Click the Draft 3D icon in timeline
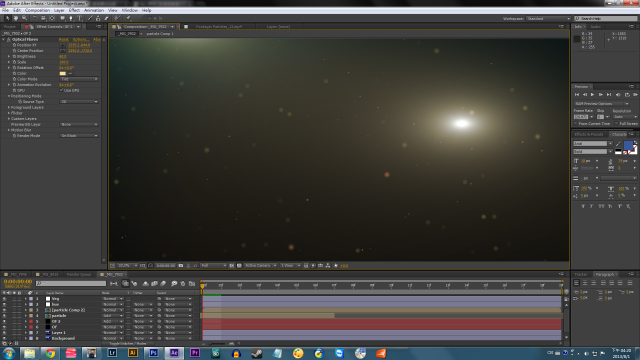 pos(134,283)
